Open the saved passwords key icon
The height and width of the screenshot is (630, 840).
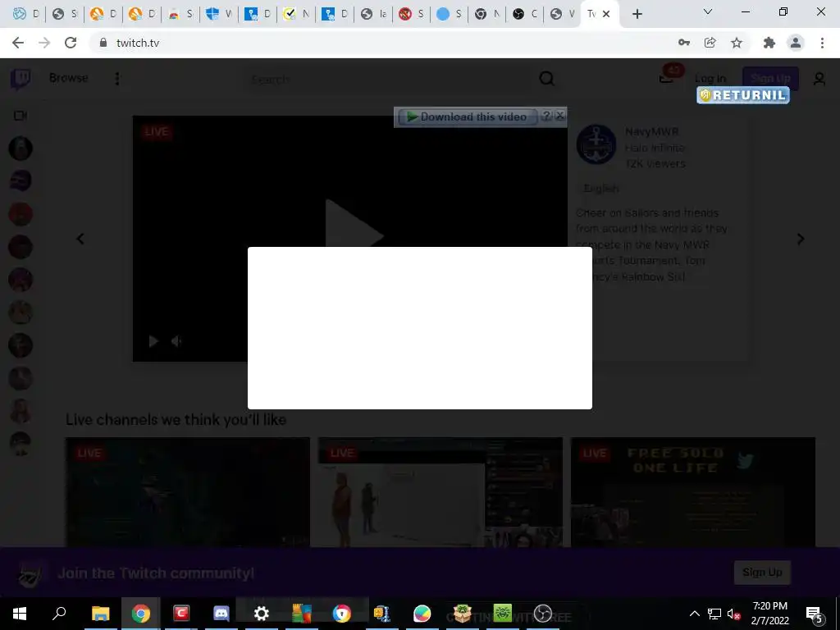click(x=684, y=43)
